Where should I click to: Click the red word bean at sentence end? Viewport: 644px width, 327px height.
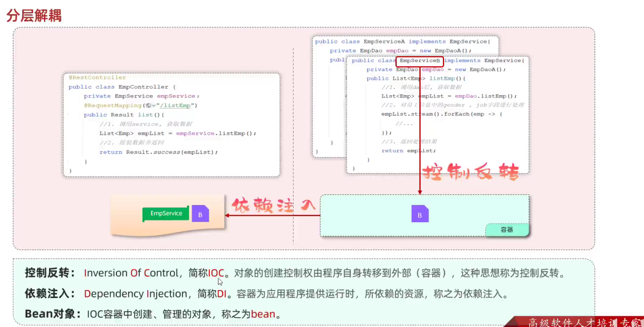(x=263, y=314)
